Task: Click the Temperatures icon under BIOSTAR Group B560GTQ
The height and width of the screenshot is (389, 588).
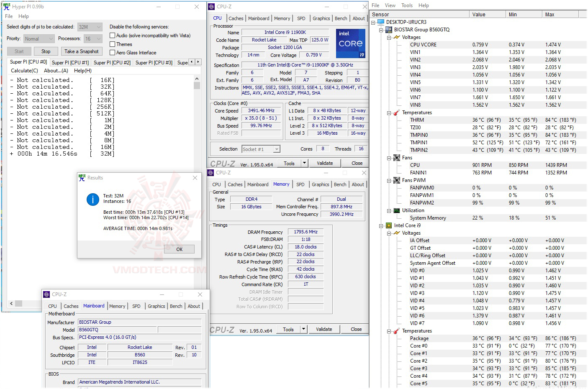Action: point(396,113)
